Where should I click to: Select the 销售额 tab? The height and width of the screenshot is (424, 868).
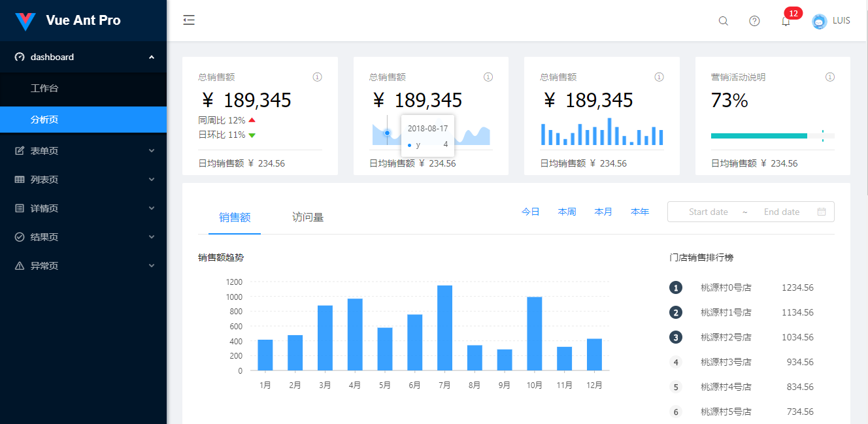pos(235,218)
